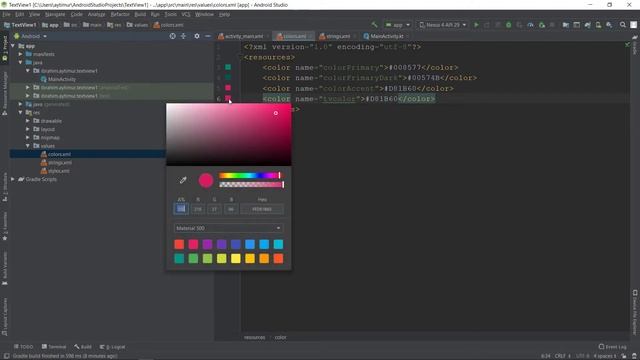Hide project panel with minus icon

208,36
